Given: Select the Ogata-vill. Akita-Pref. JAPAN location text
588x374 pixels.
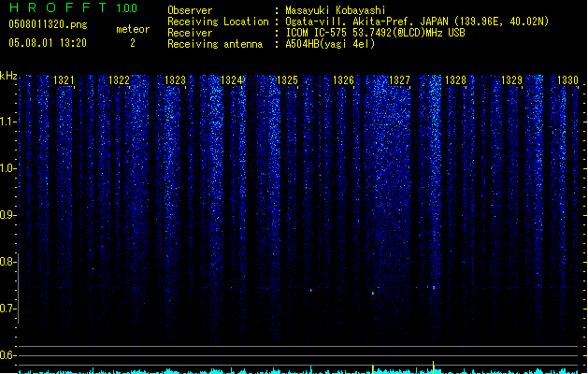Looking at the screenshot, I should click(x=367, y=22).
